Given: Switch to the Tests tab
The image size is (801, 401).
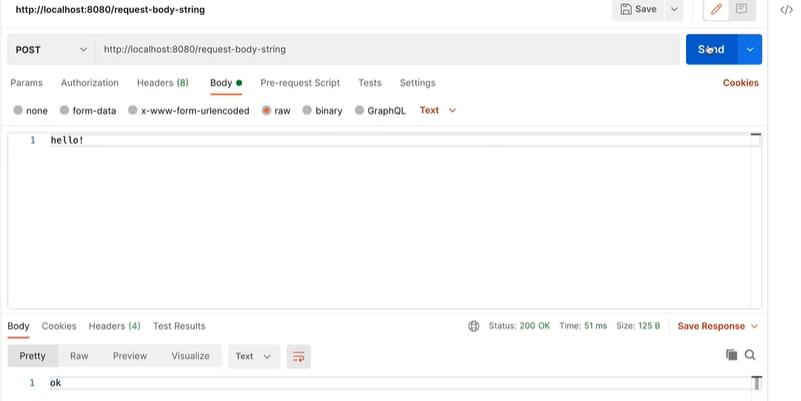Looking at the screenshot, I should pyautogui.click(x=370, y=83).
